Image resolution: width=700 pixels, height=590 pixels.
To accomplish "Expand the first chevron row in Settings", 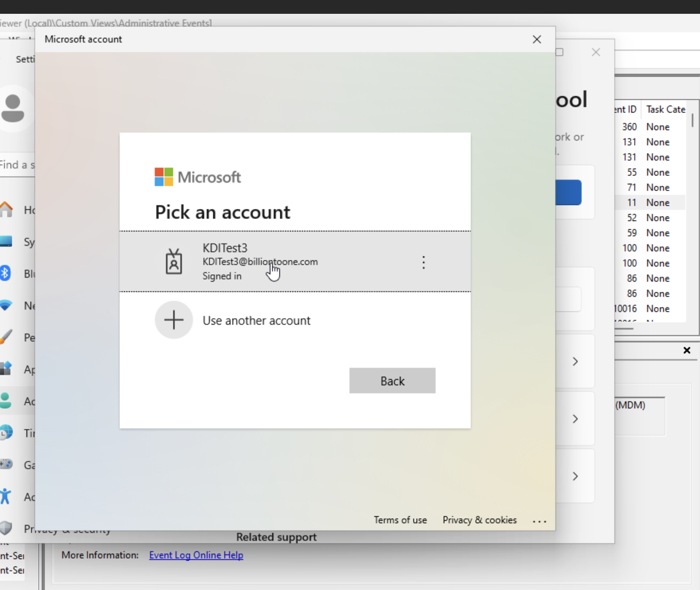I will 575,361.
